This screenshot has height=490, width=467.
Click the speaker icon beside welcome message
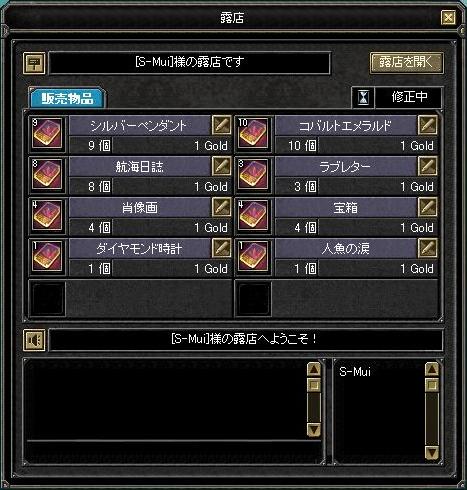34,340
